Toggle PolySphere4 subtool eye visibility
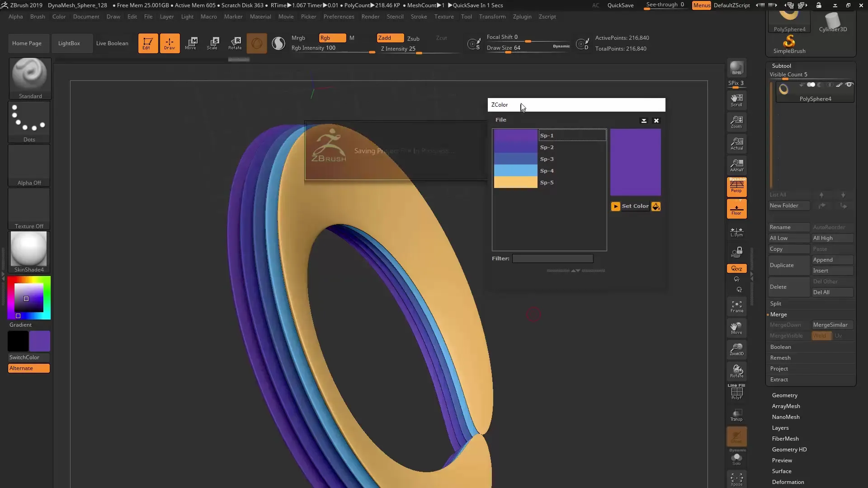Image resolution: width=868 pixels, height=488 pixels. [x=849, y=84]
